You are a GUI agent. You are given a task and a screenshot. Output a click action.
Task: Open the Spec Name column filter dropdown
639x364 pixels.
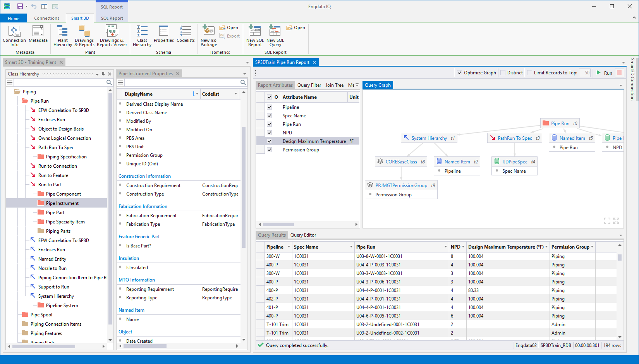351,247
